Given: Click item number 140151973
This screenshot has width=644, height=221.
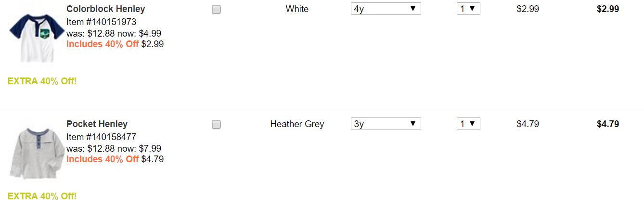Looking at the screenshot, I should click(x=101, y=22).
